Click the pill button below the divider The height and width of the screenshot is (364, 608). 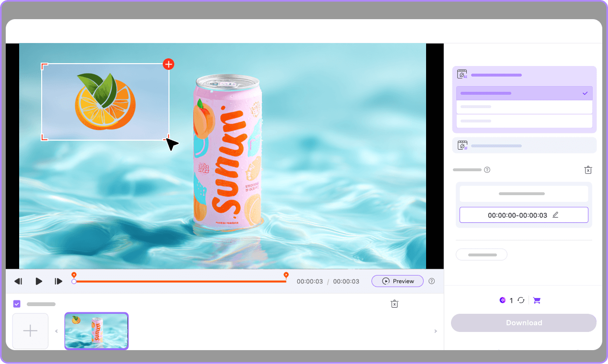[482, 255]
